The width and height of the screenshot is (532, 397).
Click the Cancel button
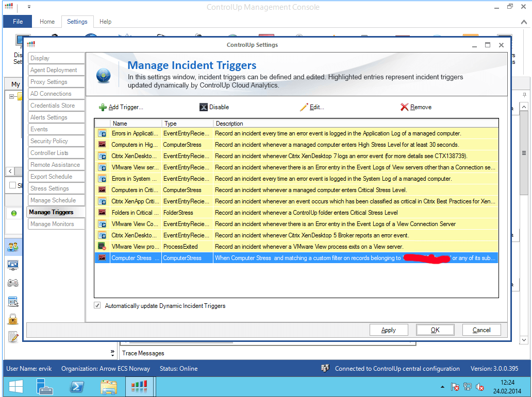point(481,330)
